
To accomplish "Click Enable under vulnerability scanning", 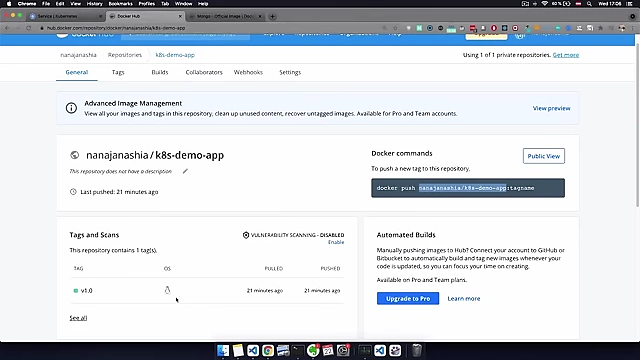I will 336,242.
